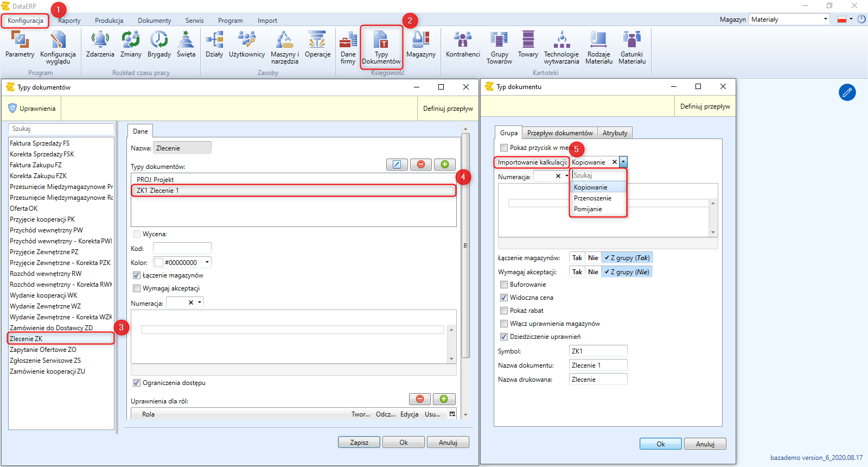Image resolution: width=868 pixels, height=467 pixels.
Task: Select Przenoszenie from the dropdown list
Action: [592, 198]
